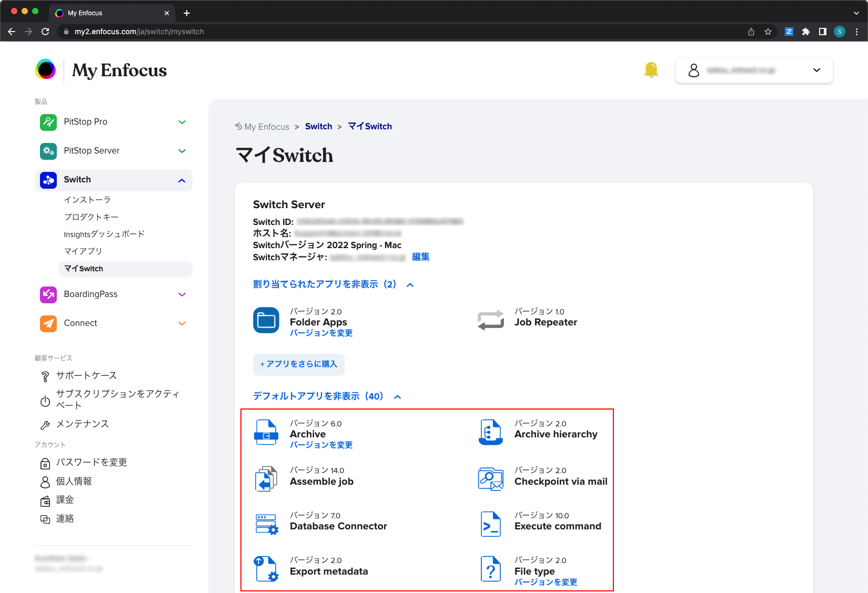868x593 pixels.
Task: Click the personal information person icon
Action: click(45, 482)
